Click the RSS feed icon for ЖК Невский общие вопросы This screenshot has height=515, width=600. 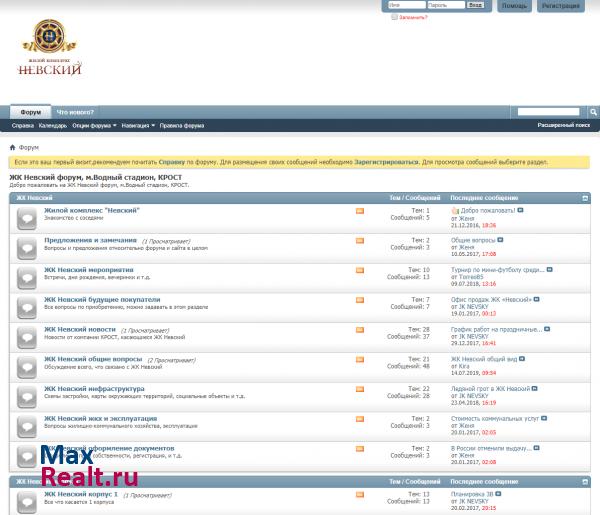(x=360, y=359)
